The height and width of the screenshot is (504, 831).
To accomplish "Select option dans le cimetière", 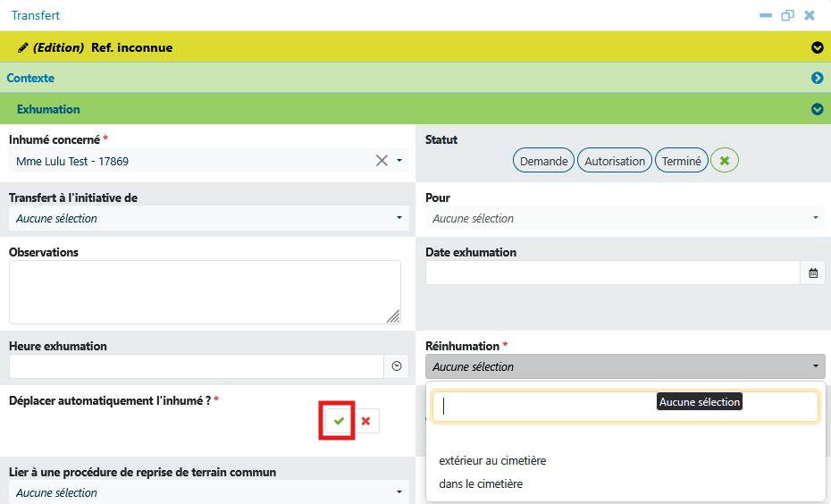I will tap(481, 483).
